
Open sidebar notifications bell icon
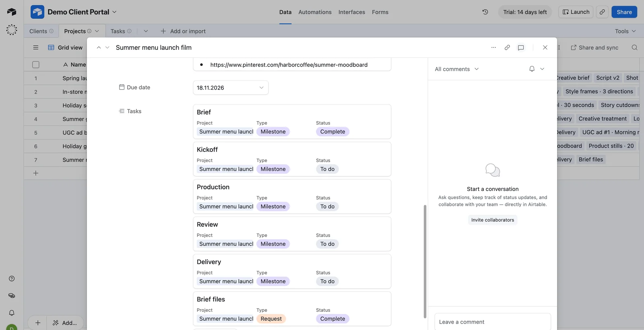(12, 313)
